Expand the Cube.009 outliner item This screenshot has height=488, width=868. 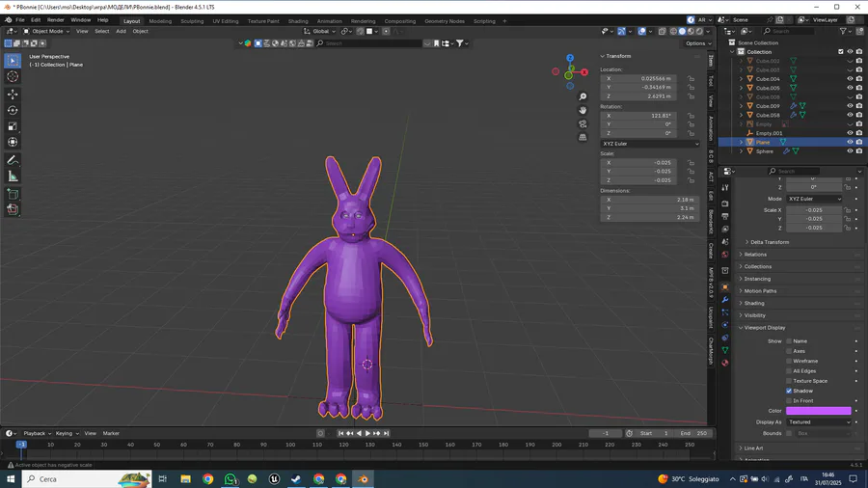tap(742, 106)
